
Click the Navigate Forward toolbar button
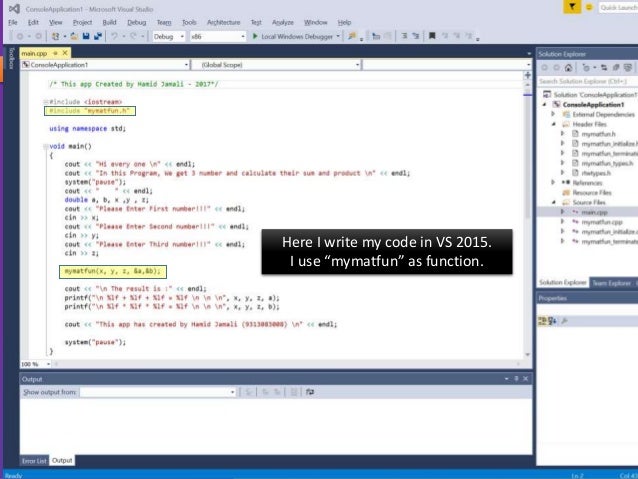pos(38,36)
